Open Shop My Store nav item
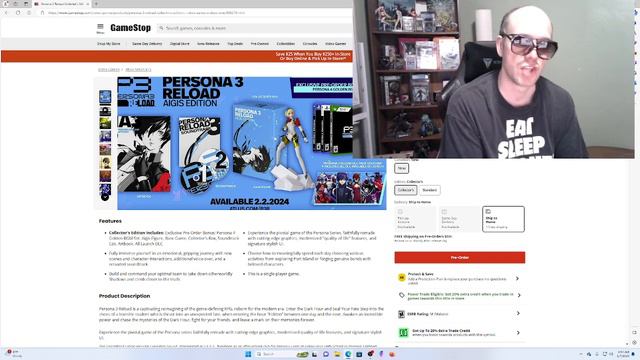The height and width of the screenshot is (360, 640). (x=109, y=44)
